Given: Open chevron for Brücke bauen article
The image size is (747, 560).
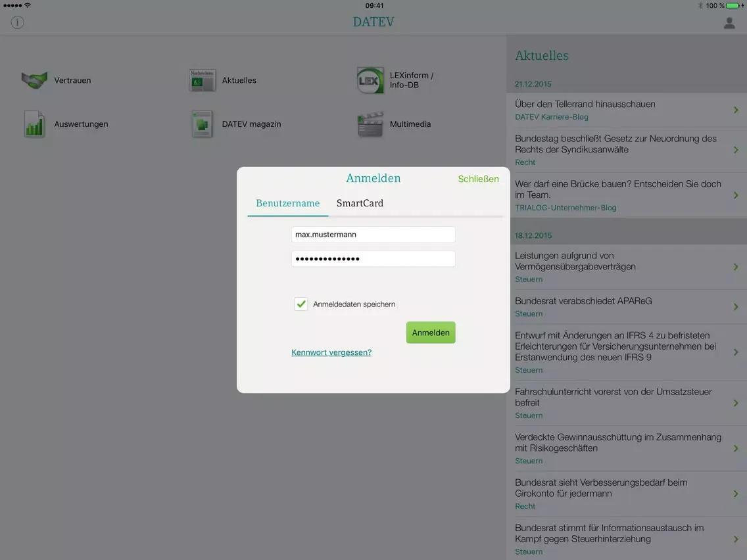Looking at the screenshot, I should click(736, 195).
